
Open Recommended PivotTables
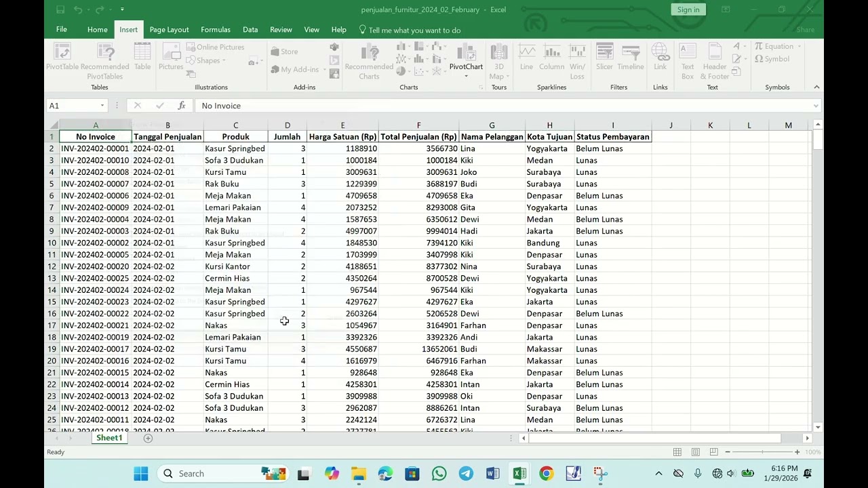click(104, 61)
